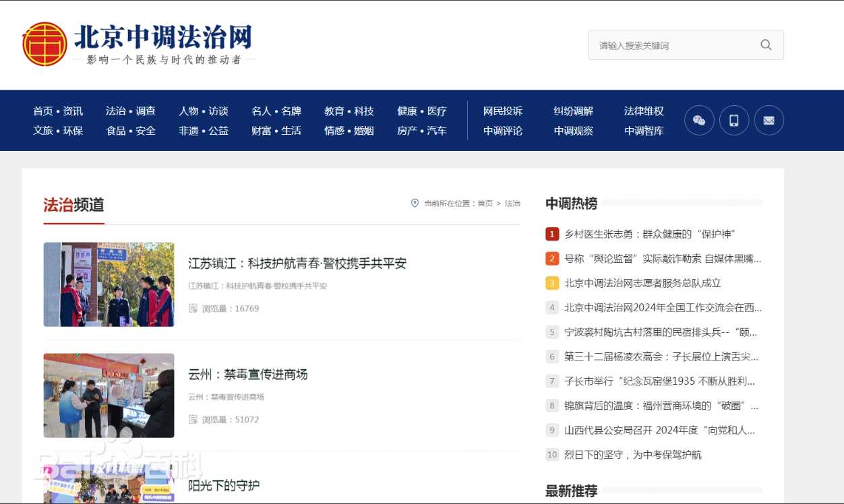Viewport: 844px width, 504px height.
Task: Open hot list item 烈日下的坚守
Action: click(x=632, y=455)
